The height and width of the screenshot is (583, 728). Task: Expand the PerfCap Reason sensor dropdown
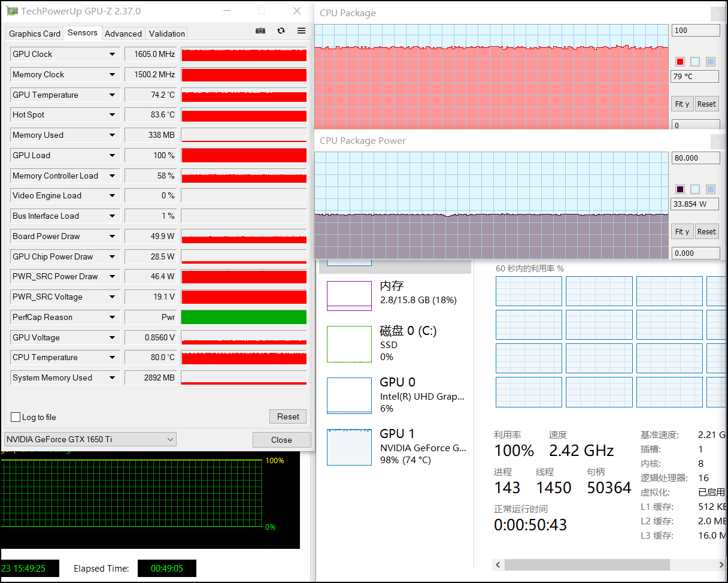112,318
